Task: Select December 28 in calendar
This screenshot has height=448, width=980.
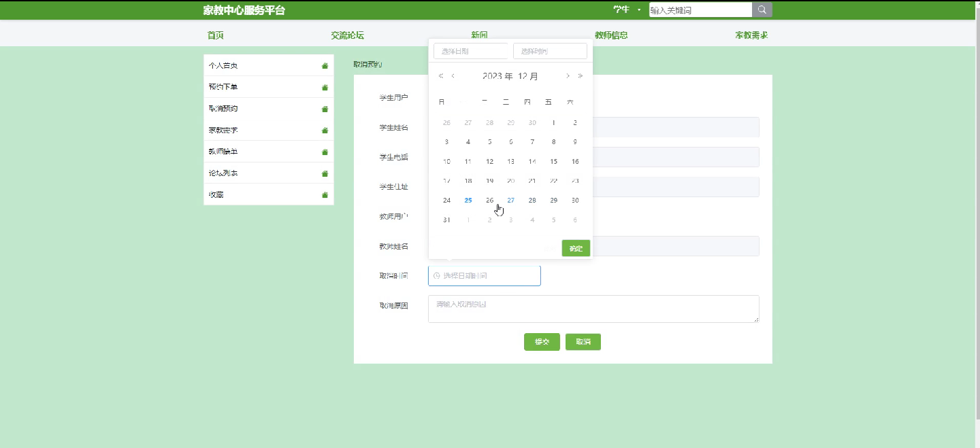Action: [x=532, y=200]
